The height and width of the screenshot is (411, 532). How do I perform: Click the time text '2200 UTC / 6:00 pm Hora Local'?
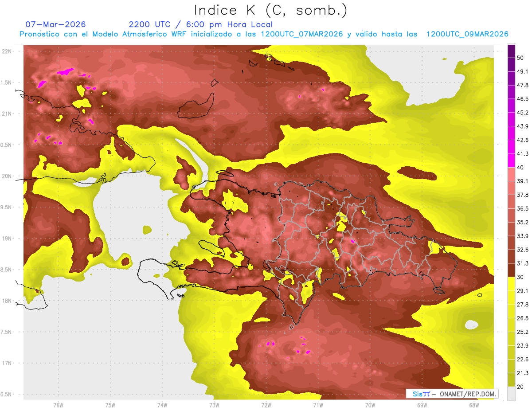(x=201, y=24)
